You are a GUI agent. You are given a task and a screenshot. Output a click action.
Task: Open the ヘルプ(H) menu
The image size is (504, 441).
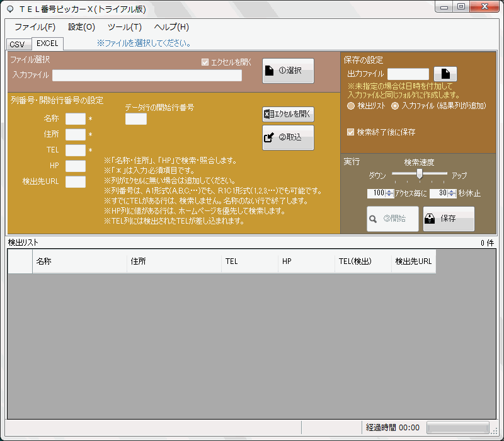click(171, 27)
